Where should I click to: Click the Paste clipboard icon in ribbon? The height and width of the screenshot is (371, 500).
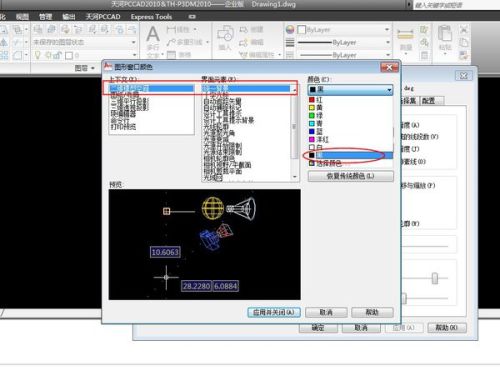[445, 34]
